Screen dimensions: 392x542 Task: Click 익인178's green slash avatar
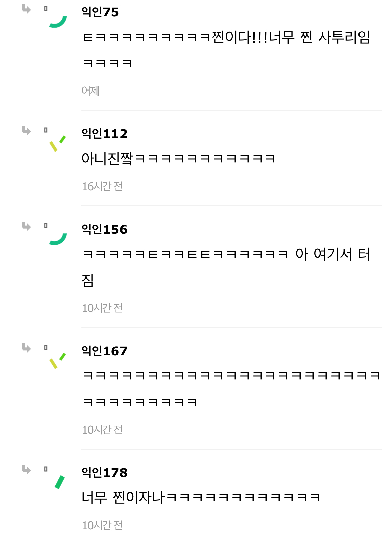click(x=59, y=482)
